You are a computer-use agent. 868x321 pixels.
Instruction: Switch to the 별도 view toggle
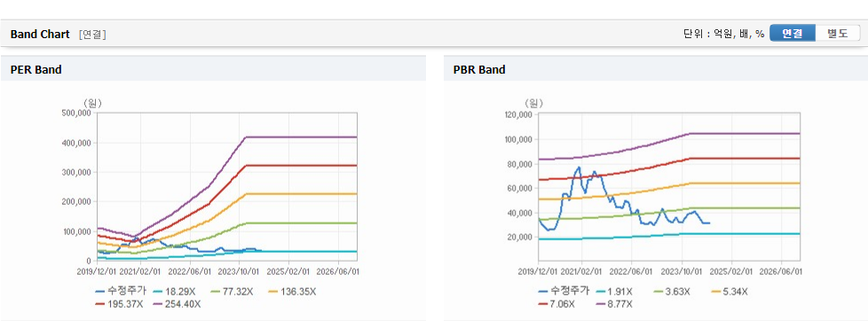pos(838,33)
